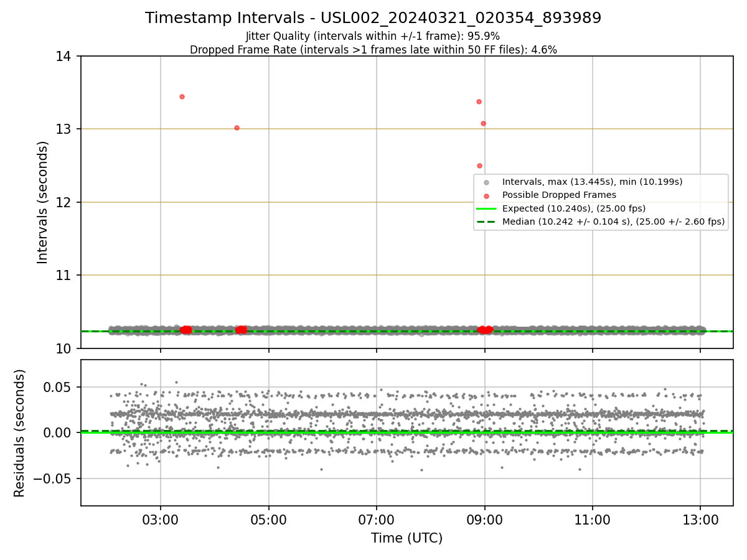
Task: Click the Residuals (seconds) y-axis label
Action: pyautogui.click(x=19, y=433)
